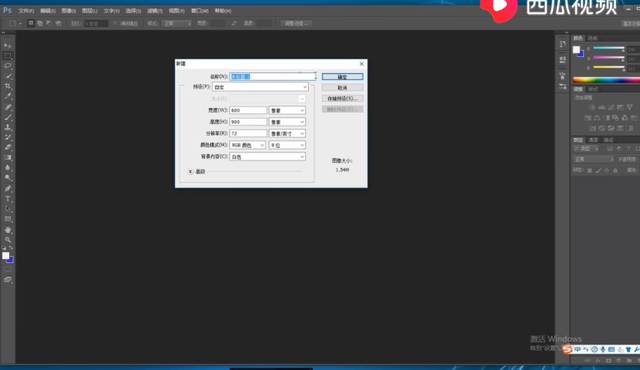
Task: Click the R slider in Color panel
Action: tap(609, 49)
